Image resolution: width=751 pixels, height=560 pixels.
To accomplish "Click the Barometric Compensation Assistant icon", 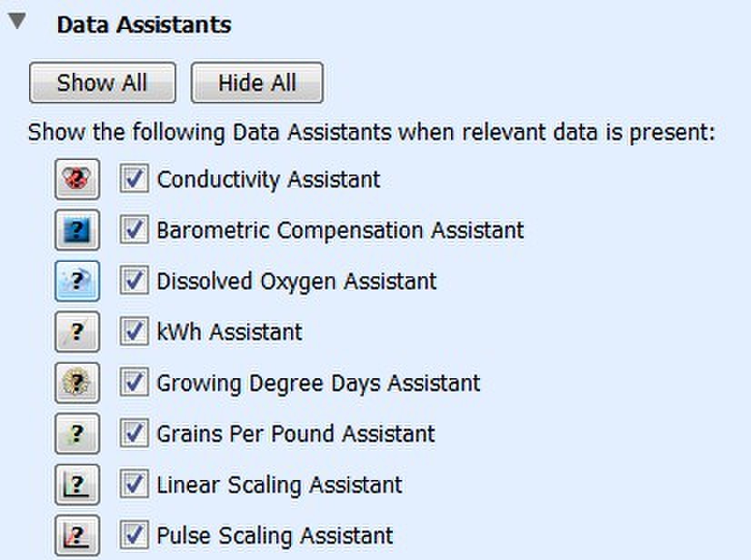I will tap(76, 230).
